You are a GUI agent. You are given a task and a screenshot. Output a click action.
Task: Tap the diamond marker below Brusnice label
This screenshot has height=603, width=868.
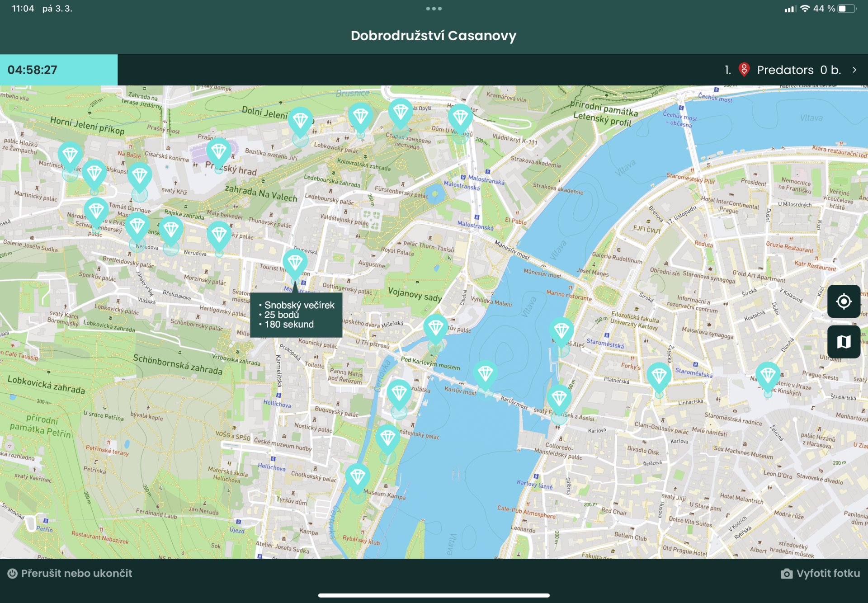coord(360,118)
